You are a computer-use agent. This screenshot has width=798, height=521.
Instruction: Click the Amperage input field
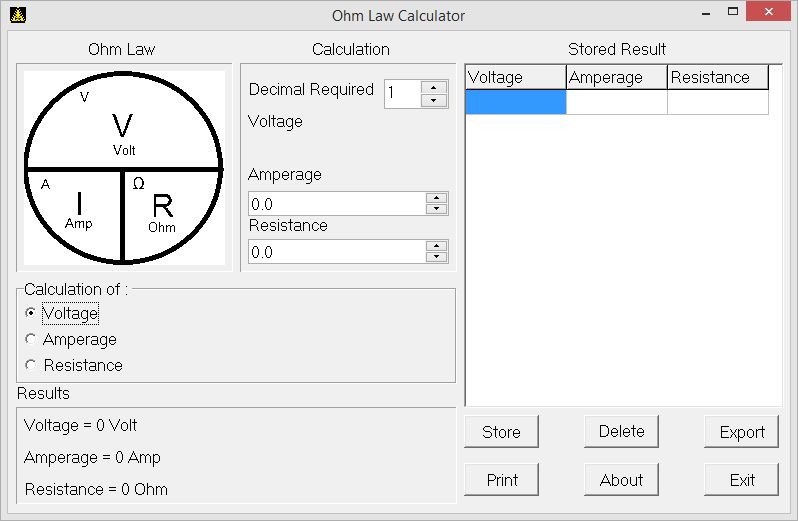coord(337,204)
